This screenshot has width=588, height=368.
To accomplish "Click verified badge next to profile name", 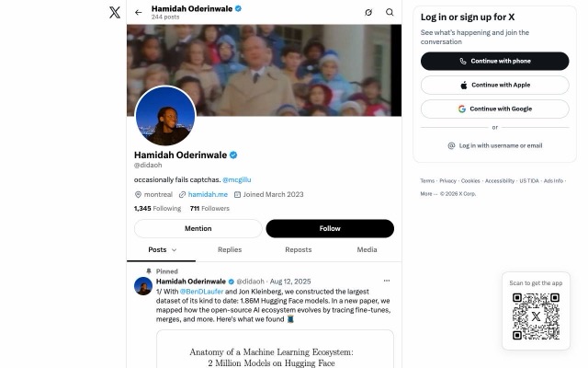I will tap(233, 155).
